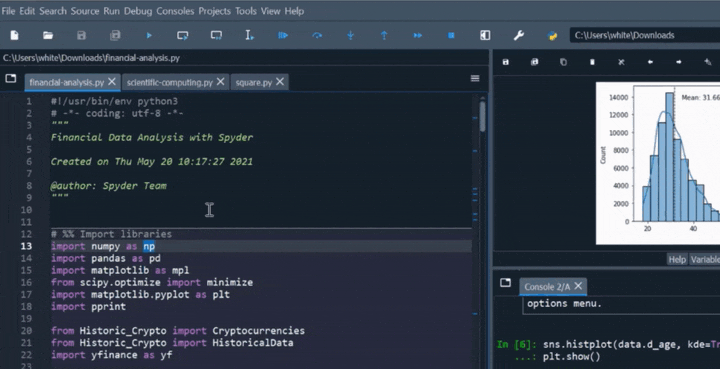Remove all plots with X icon
720x369 pixels.
[x=621, y=62]
